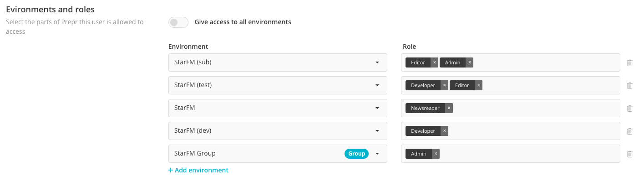Viewport: 644px width, 182px height.
Task: Click the Group badge on StarFM Group
Action: tap(356, 154)
